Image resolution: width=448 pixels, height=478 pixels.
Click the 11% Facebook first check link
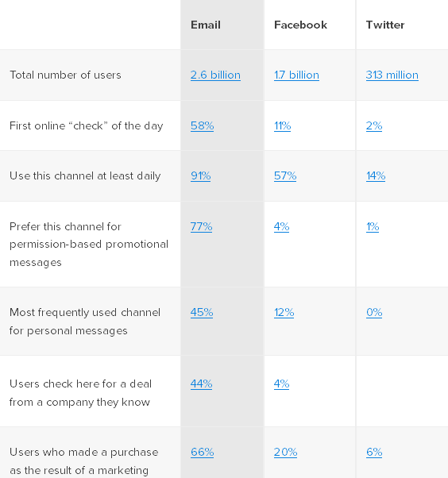pos(283,125)
